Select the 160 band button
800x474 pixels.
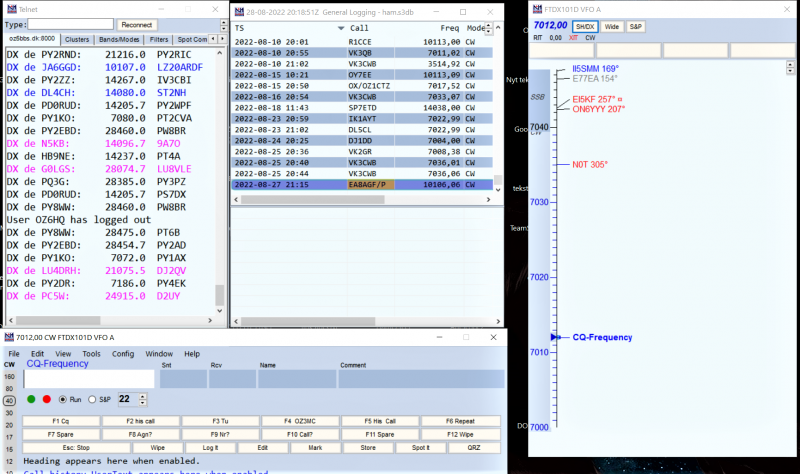point(9,377)
